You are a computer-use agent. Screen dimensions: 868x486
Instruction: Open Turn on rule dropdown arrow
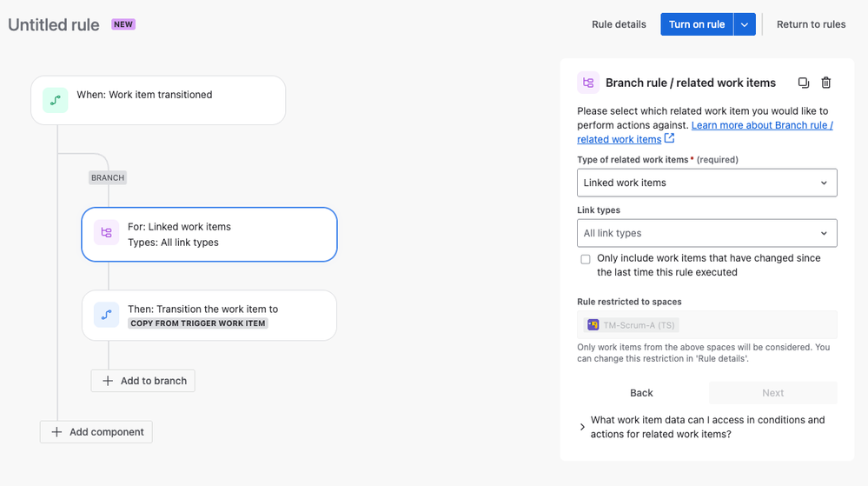(x=745, y=24)
